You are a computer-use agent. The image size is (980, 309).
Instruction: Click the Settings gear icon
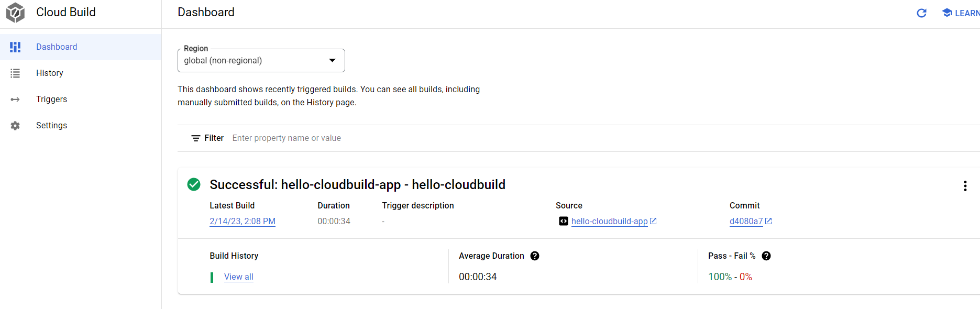(15, 126)
